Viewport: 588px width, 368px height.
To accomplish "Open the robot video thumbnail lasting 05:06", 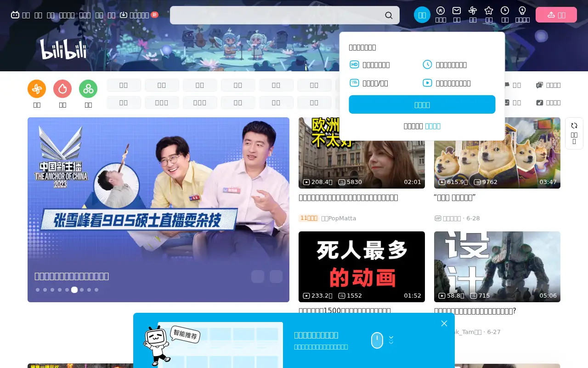I will (497, 267).
